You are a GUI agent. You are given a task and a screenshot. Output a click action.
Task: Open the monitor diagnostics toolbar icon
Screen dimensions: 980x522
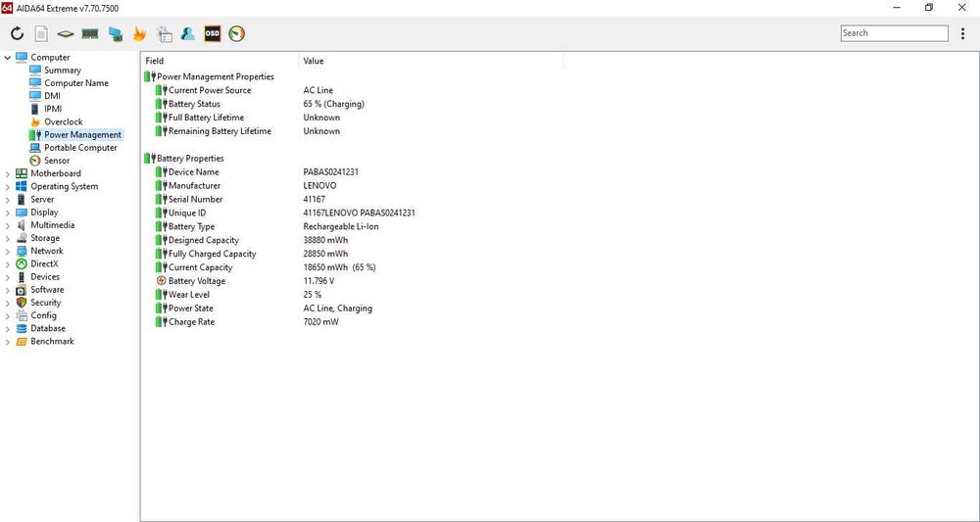(x=116, y=33)
